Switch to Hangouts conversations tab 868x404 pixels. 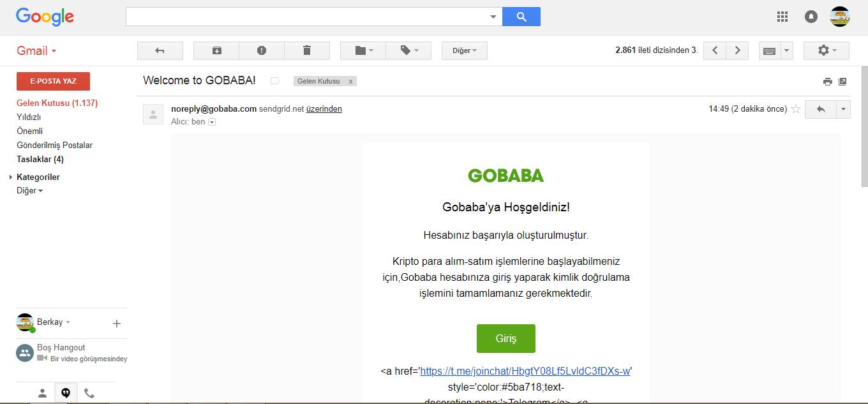click(x=66, y=393)
